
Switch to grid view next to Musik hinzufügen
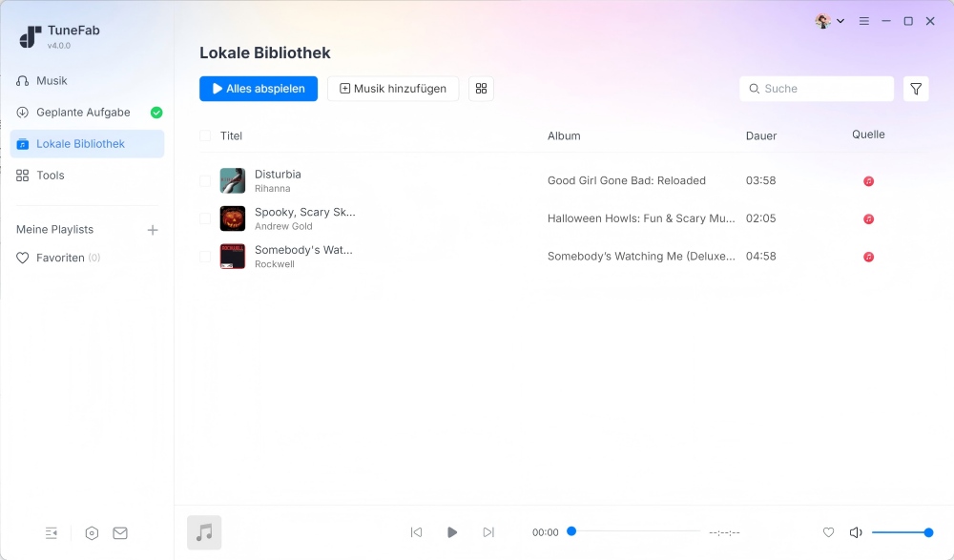coord(481,88)
